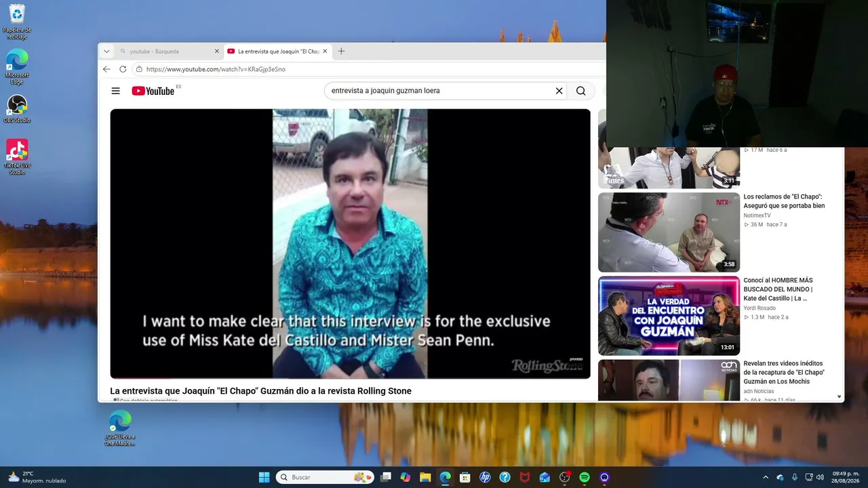868x488 pixels.
Task: Open microphone tray icon
Action: coord(794,477)
